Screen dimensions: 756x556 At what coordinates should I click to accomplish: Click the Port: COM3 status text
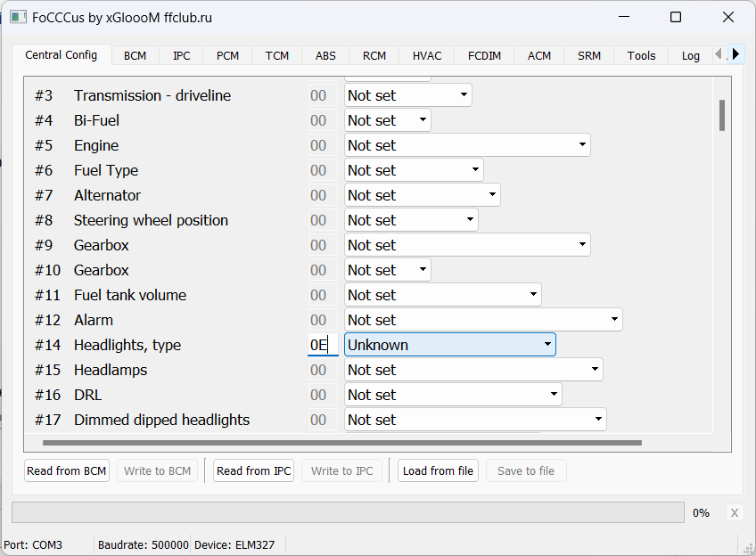pos(33,545)
